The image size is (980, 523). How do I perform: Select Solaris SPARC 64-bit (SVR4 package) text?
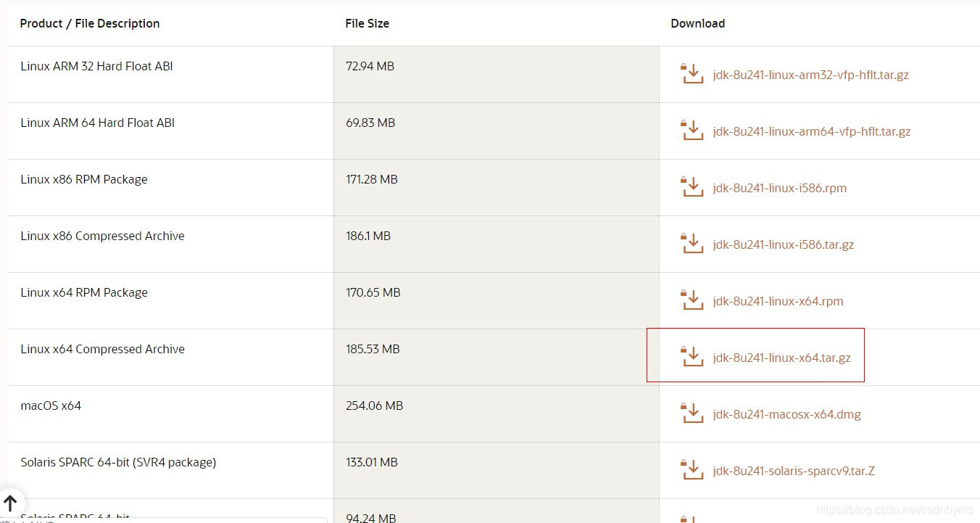coord(118,462)
